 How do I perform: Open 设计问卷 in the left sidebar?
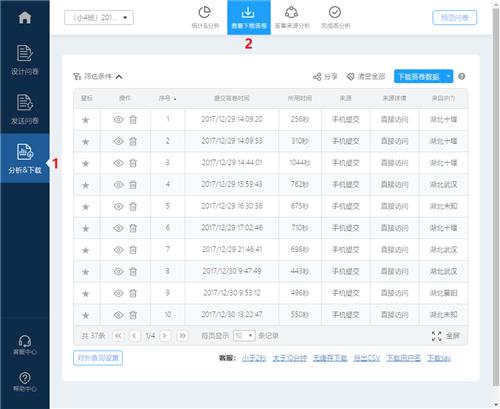click(25, 60)
